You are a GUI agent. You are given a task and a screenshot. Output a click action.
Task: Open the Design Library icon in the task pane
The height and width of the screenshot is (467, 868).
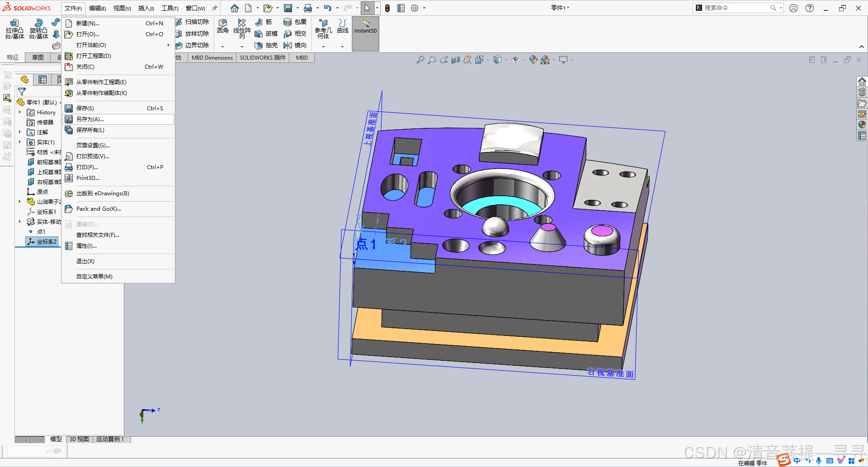tap(862, 92)
